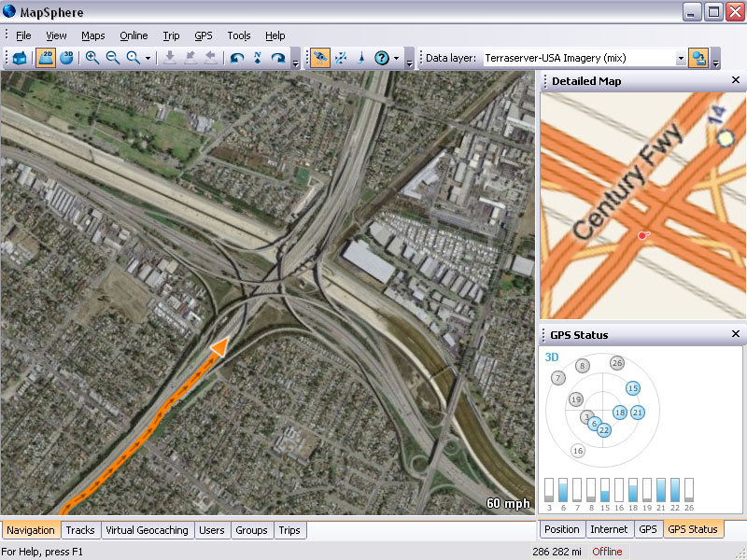Click the Data layer dropdown arrow
This screenshot has height=560, width=747.
coord(681,58)
